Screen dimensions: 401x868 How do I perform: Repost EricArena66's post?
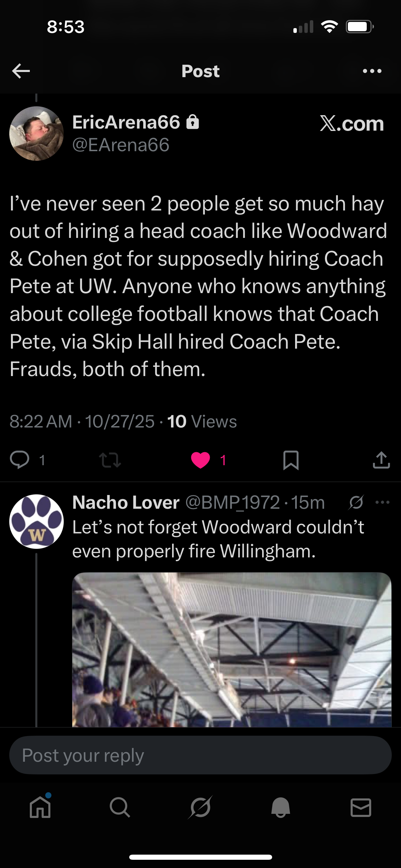[110, 460]
